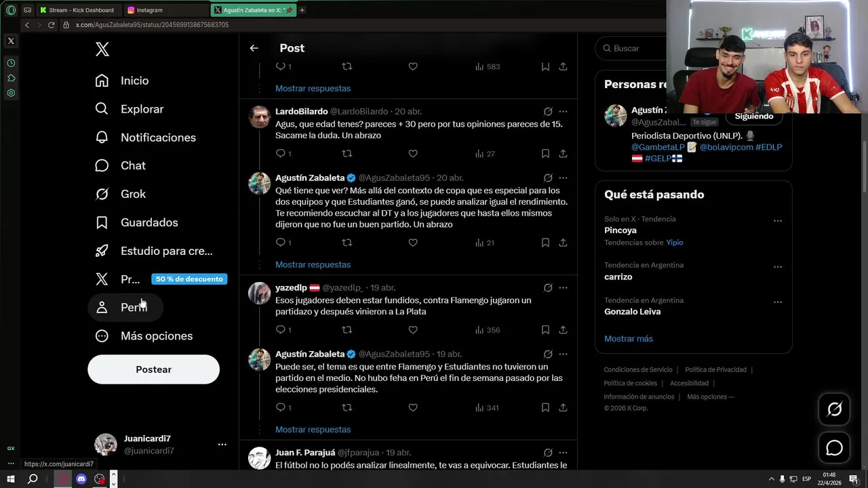
Task: Click Mostrar más under trends
Action: click(629, 338)
